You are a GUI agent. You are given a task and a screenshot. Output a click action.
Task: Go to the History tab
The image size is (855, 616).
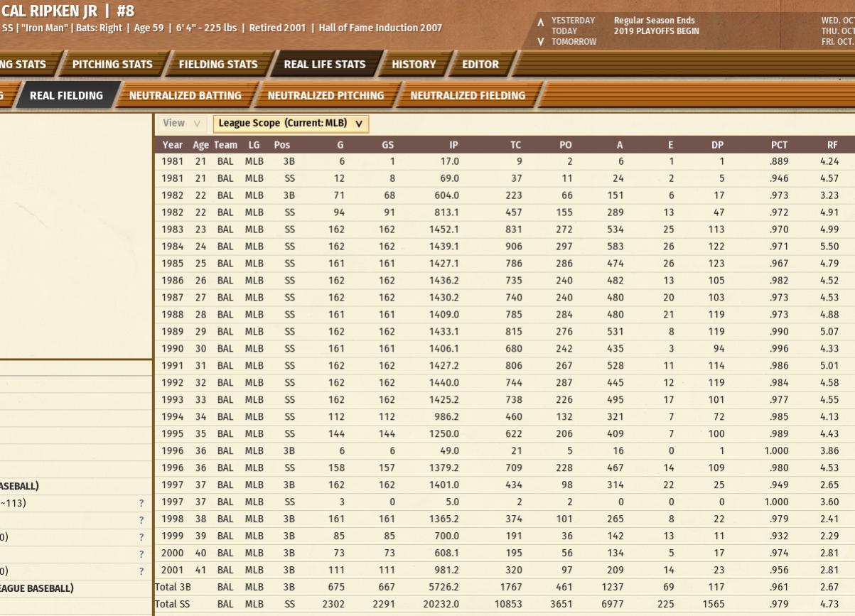[x=414, y=65]
